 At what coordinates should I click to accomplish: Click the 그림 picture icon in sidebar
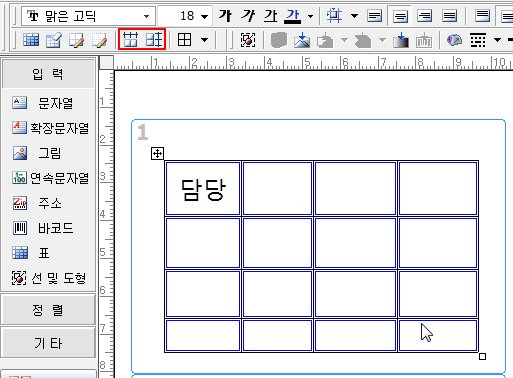click(x=20, y=153)
